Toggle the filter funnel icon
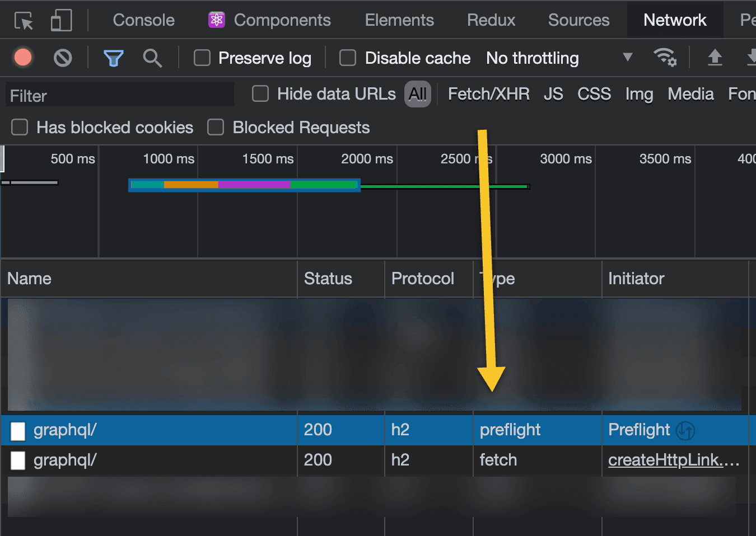This screenshot has width=756, height=536. [x=113, y=58]
